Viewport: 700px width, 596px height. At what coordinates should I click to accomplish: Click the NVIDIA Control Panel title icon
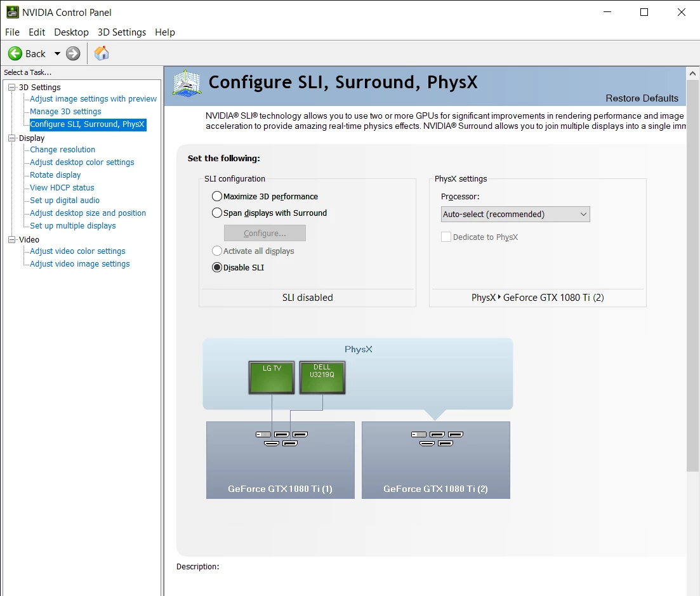[12, 12]
